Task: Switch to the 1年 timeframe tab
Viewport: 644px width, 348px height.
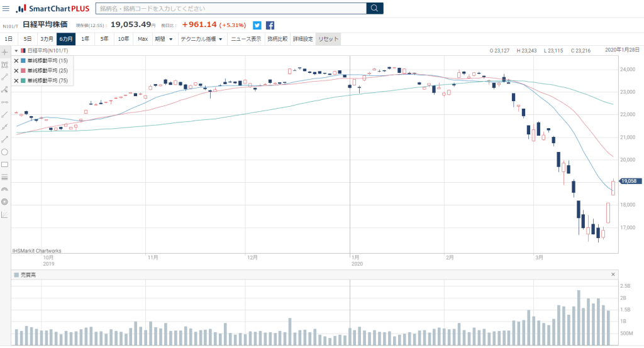Action: 85,39
